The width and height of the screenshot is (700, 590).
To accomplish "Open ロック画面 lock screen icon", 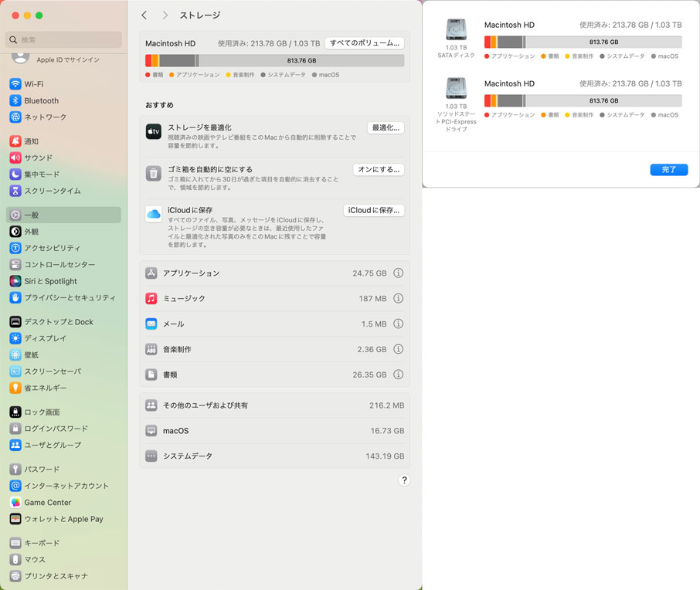I will [x=15, y=412].
